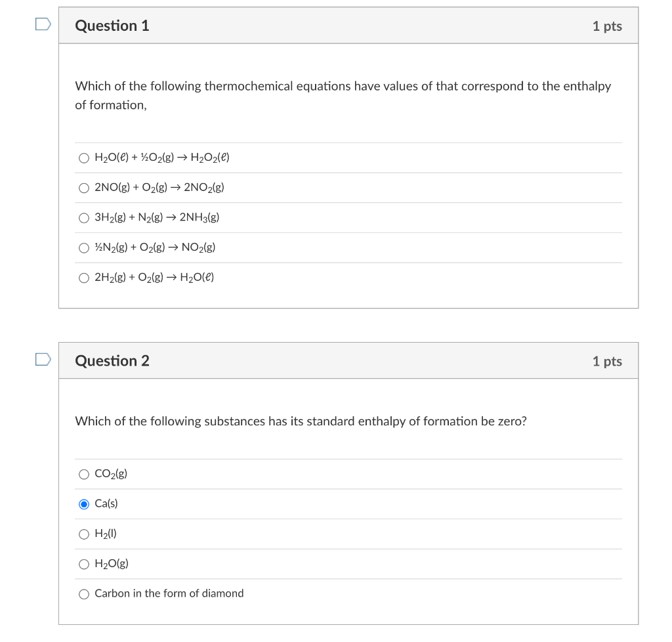Choose the 2NO(g) + O₂(g) → 2NO₂(g) answer

(x=84, y=188)
